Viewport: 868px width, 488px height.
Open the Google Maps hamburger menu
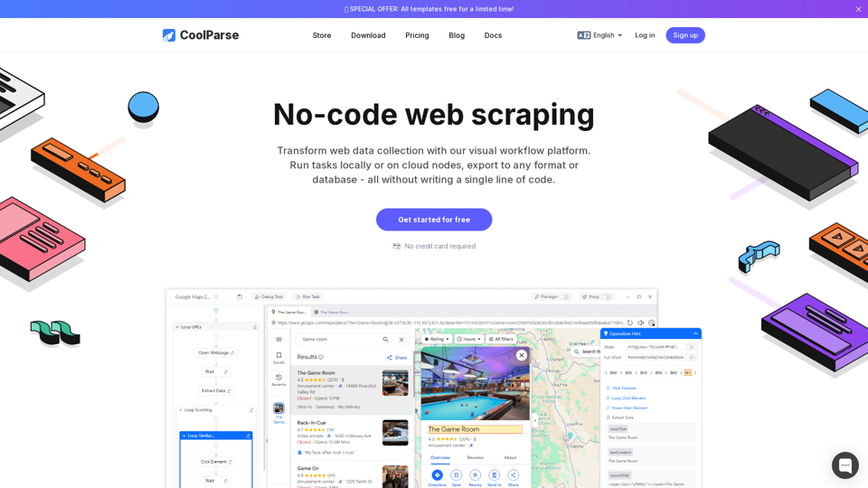pyautogui.click(x=279, y=339)
